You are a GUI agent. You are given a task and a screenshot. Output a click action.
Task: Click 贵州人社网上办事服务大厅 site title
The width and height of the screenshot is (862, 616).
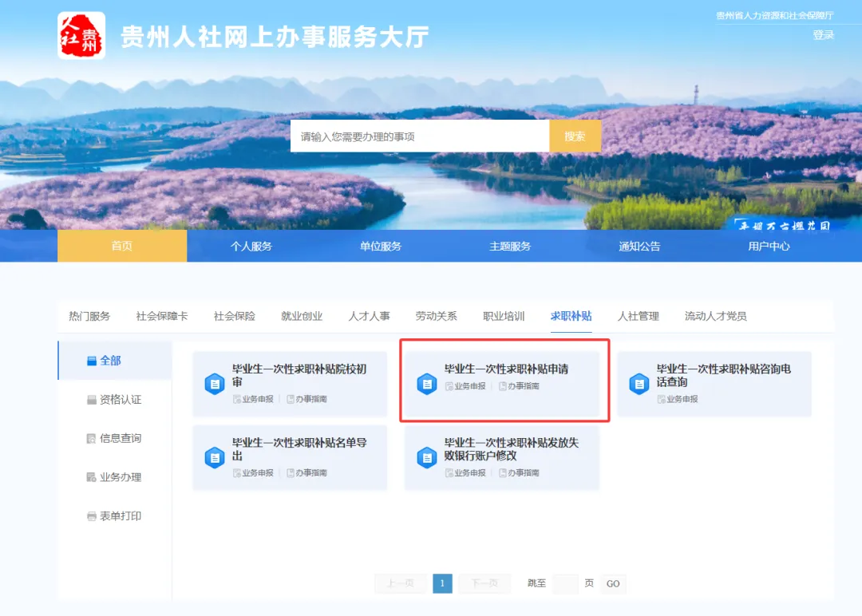275,37
